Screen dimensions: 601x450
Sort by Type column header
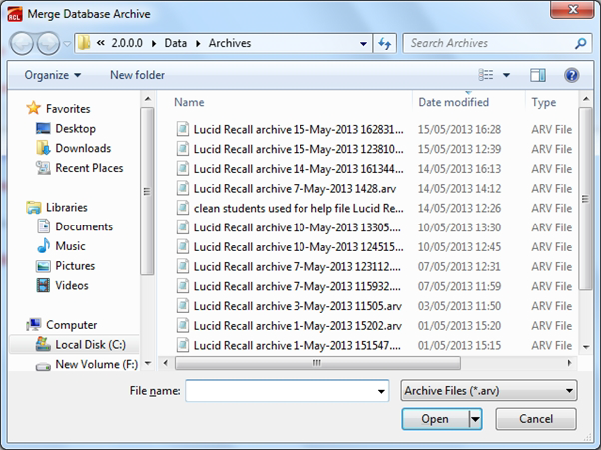[544, 102]
